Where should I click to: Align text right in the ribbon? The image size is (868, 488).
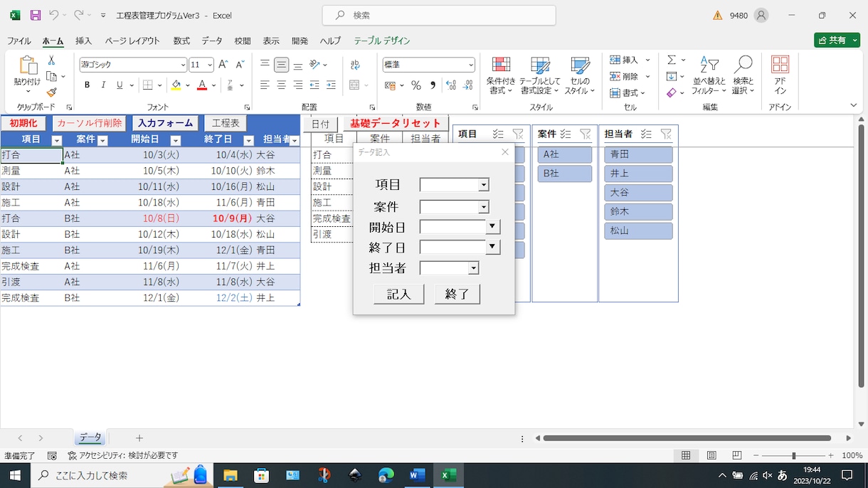point(297,85)
